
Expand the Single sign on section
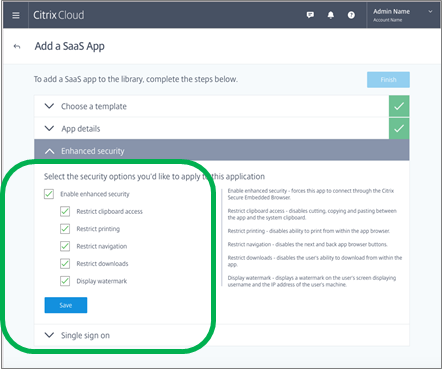pyautogui.click(x=222, y=335)
